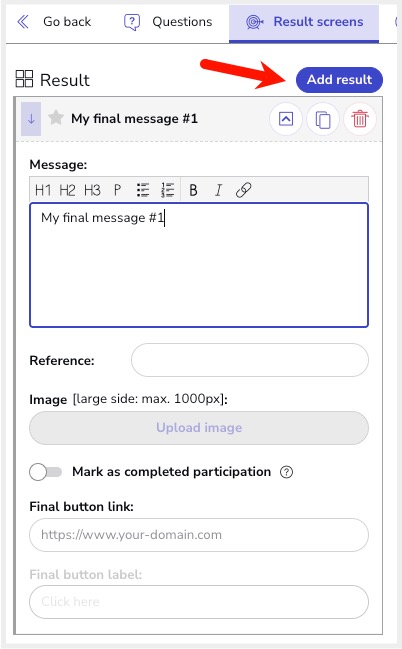402x649 pixels.
Task: Collapse the result panel with chevron icon
Action: (286, 119)
